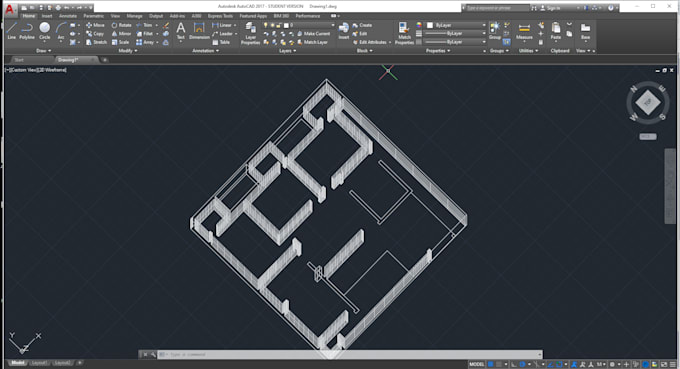Toggle object snap tracking in status bar
This screenshot has width=680, height=369.
550,364
